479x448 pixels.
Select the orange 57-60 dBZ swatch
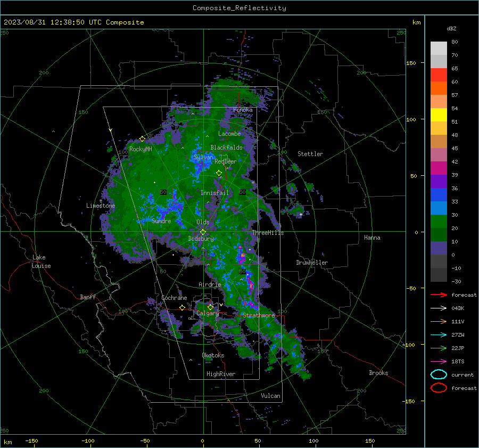(x=439, y=88)
